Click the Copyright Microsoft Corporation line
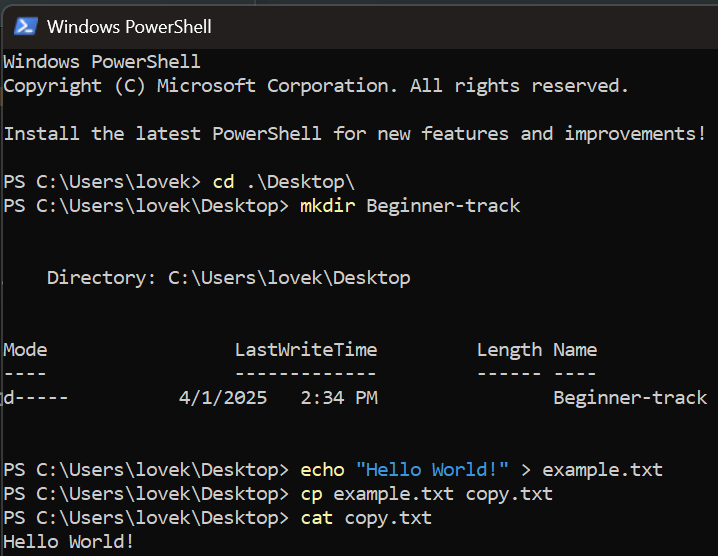 [x=316, y=86]
